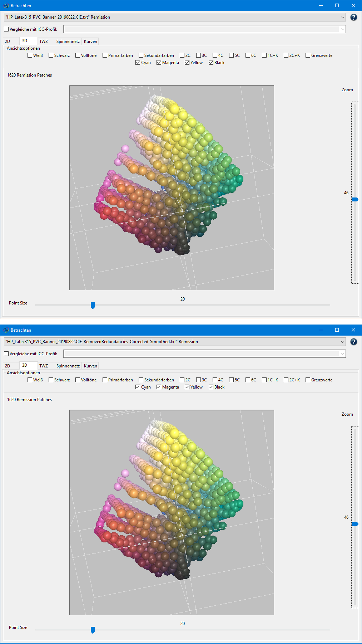This screenshot has height=644, width=362.
Task: Enable Grenzwerte checkbox in the lower window
Action: coord(308,380)
